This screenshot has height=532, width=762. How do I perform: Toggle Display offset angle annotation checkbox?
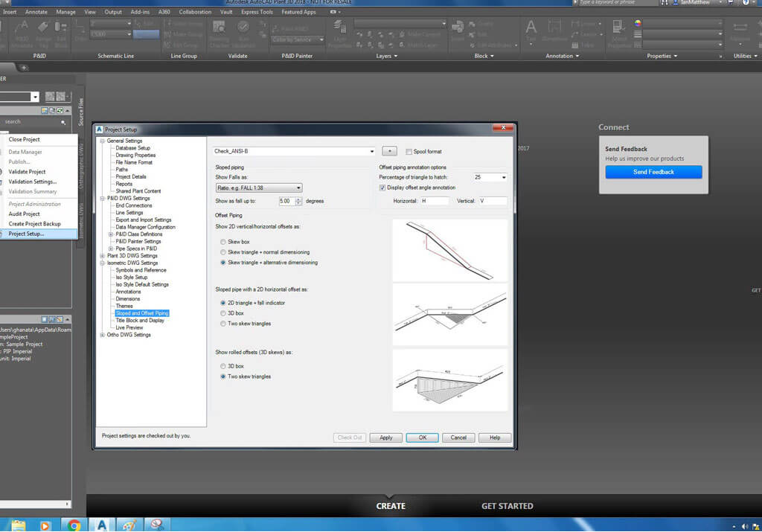(x=382, y=188)
